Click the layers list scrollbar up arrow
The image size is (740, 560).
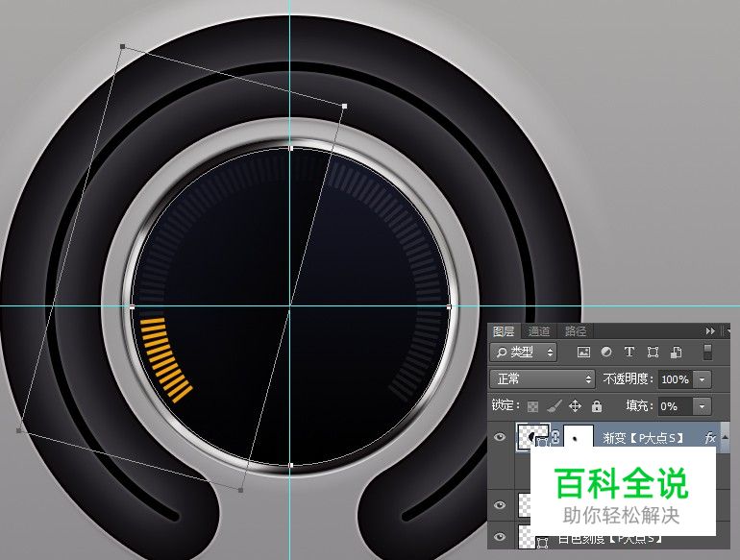(725, 437)
